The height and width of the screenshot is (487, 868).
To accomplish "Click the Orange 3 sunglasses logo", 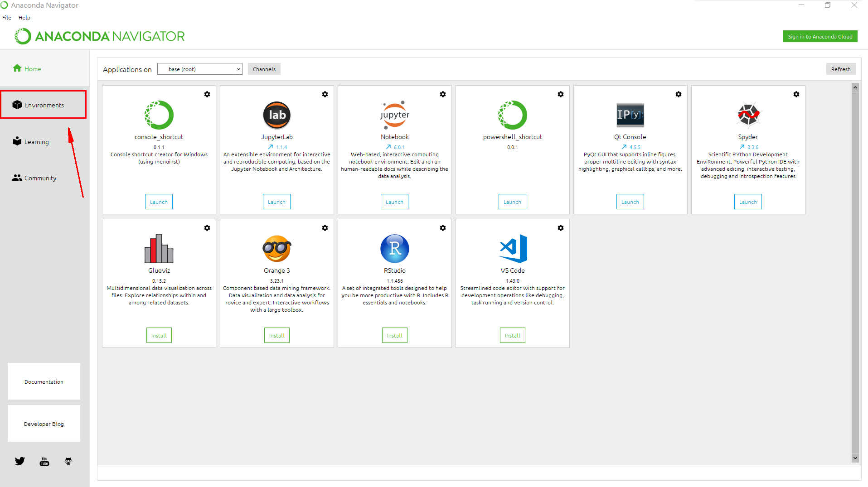I will [x=277, y=249].
